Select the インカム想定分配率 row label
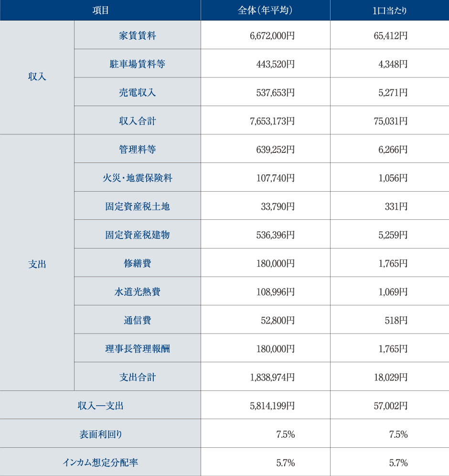Image resolution: width=449 pixels, height=476 pixels. pyautogui.click(x=100, y=463)
